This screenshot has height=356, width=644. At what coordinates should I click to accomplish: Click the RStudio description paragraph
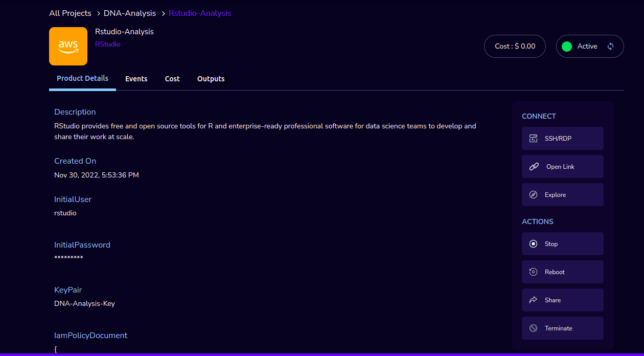pyautogui.click(x=265, y=131)
